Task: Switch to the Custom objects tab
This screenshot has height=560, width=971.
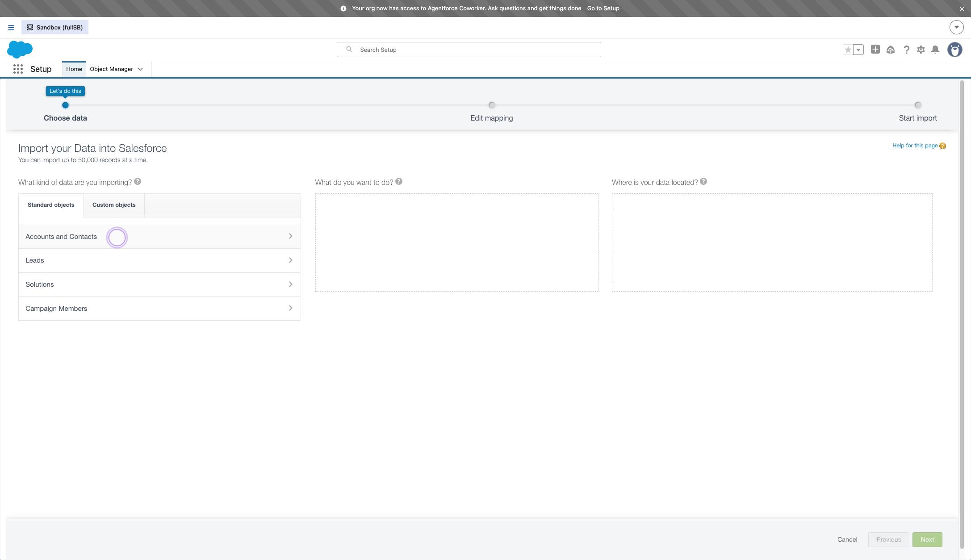Action: [x=114, y=205]
